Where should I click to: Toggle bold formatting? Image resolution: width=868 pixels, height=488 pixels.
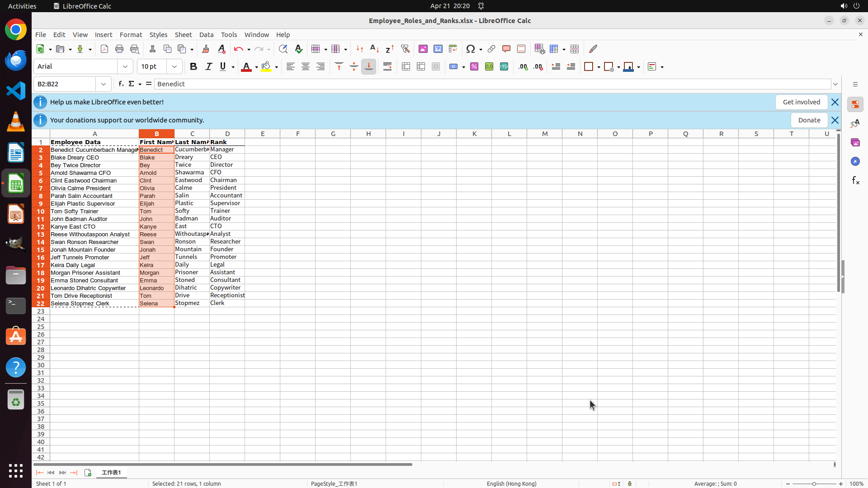(x=193, y=67)
